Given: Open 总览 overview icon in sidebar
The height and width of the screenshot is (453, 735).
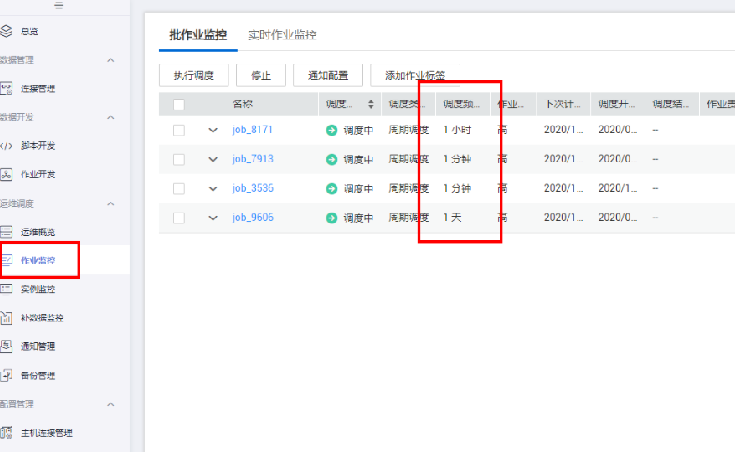Looking at the screenshot, I should pos(6,32).
